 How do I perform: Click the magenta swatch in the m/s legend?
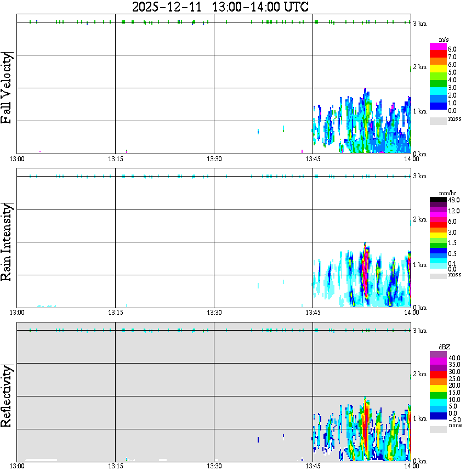438,47
